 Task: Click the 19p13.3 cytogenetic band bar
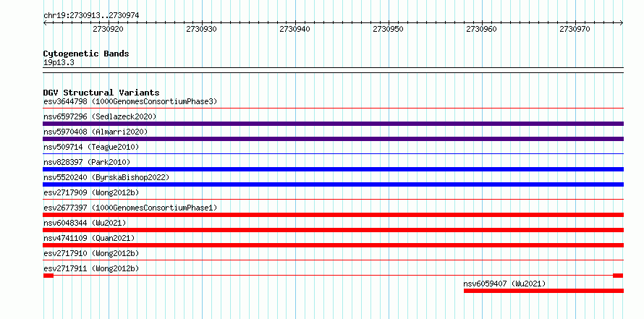click(333, 70)
